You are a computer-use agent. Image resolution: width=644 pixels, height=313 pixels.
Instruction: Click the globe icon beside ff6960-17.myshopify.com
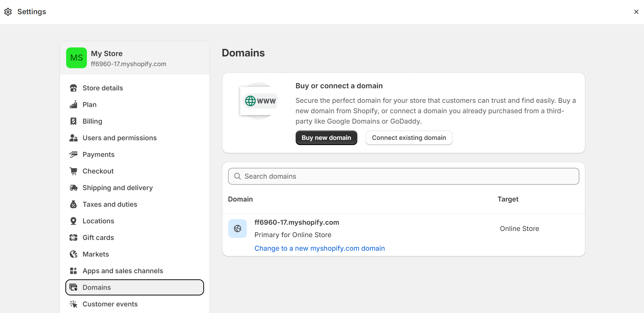click(x=238, y=229)
